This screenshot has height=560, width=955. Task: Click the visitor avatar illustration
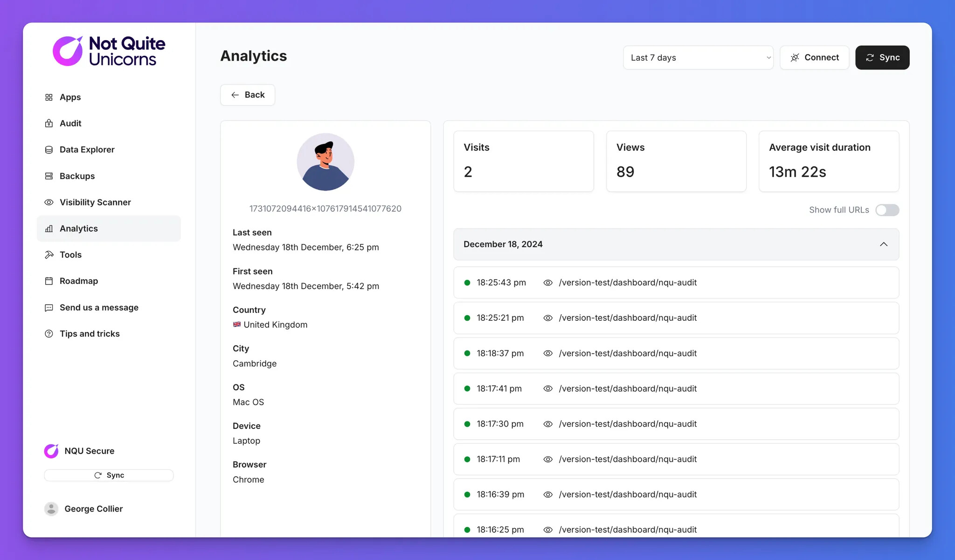click(x=325, y=162)
